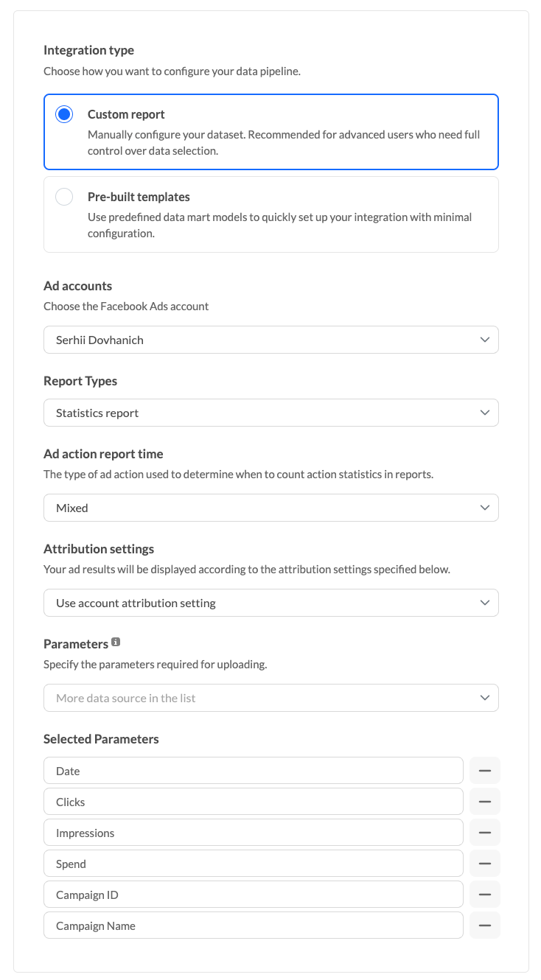
Task: Remove the Campaign Name parameter
Action: click(484, 925)
